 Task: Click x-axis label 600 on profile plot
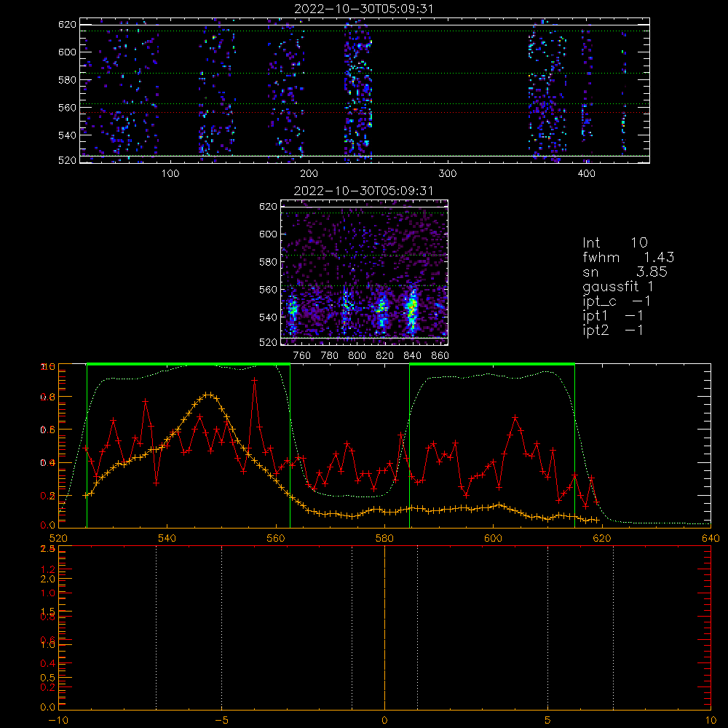(494, 538)
